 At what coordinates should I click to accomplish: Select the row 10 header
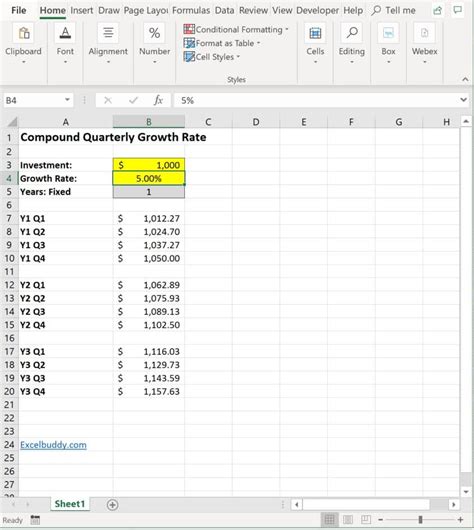click(x=9, y=259)
